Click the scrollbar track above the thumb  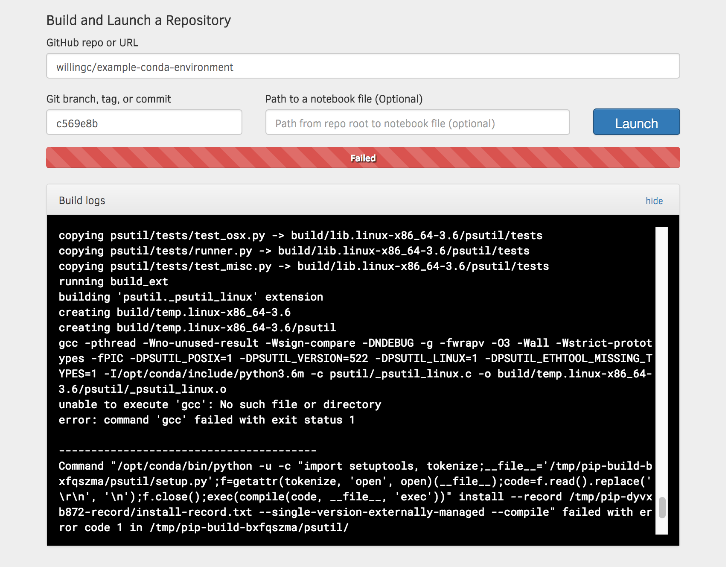click(x=662, y=342)
